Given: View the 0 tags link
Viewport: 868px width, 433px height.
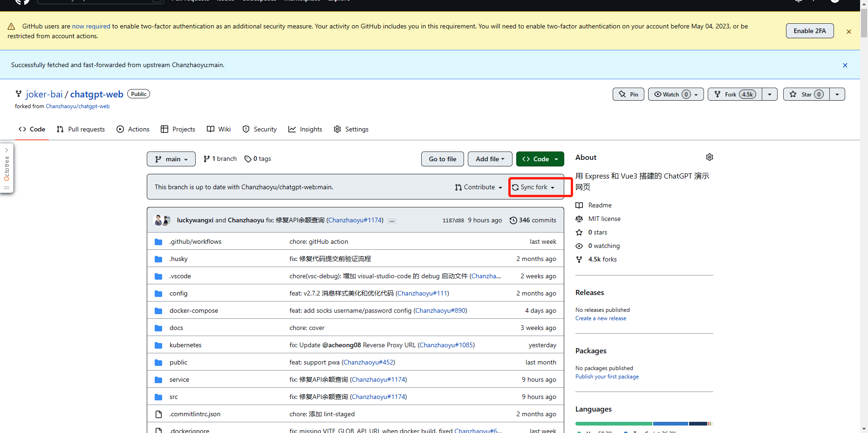Looking at the screenshot, I should 258,159.
